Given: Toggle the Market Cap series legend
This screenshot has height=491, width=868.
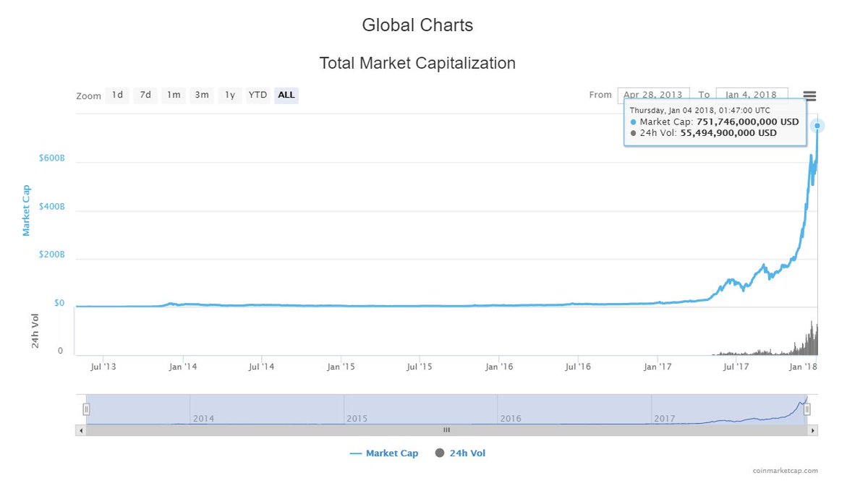Looking at the screenshot, I should click(383, 453).
